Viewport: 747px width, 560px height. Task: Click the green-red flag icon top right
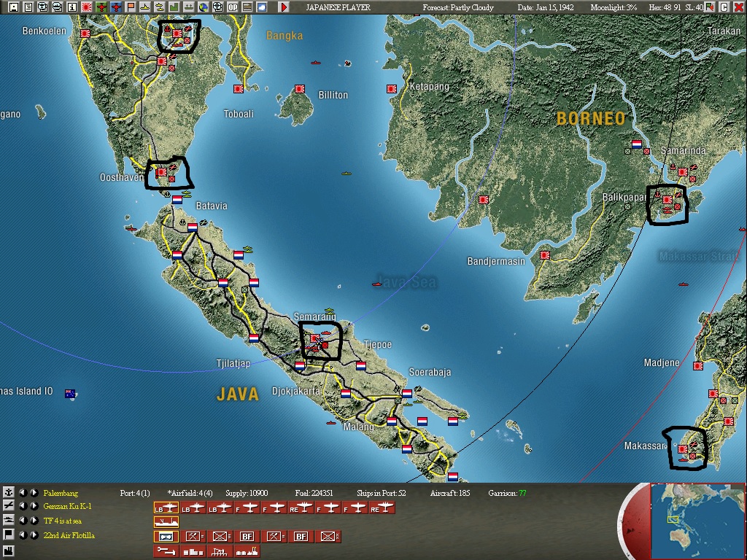710,7
